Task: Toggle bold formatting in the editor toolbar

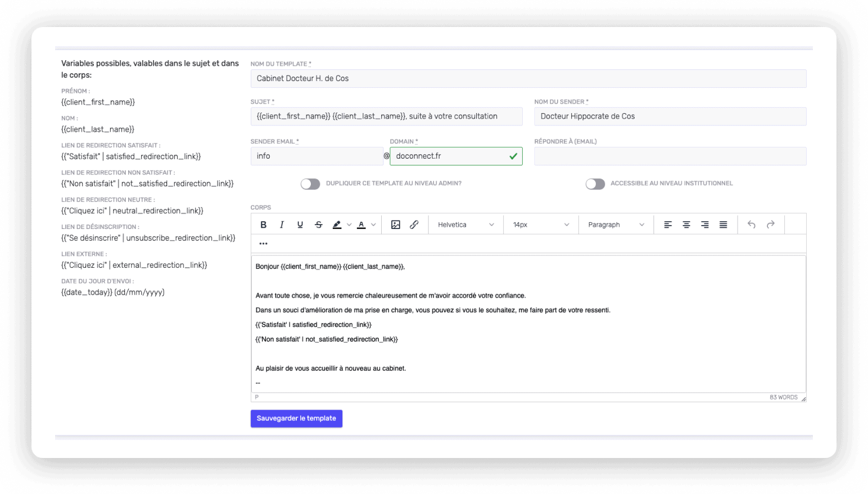Action: 264,224
